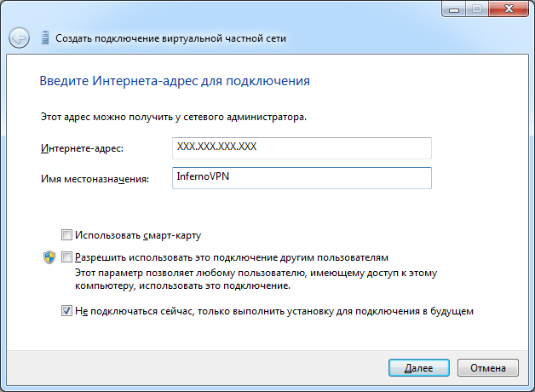Click the 'Интернете-адрес:' label
The image size is (535, 392).
click(x=83, y=148)
